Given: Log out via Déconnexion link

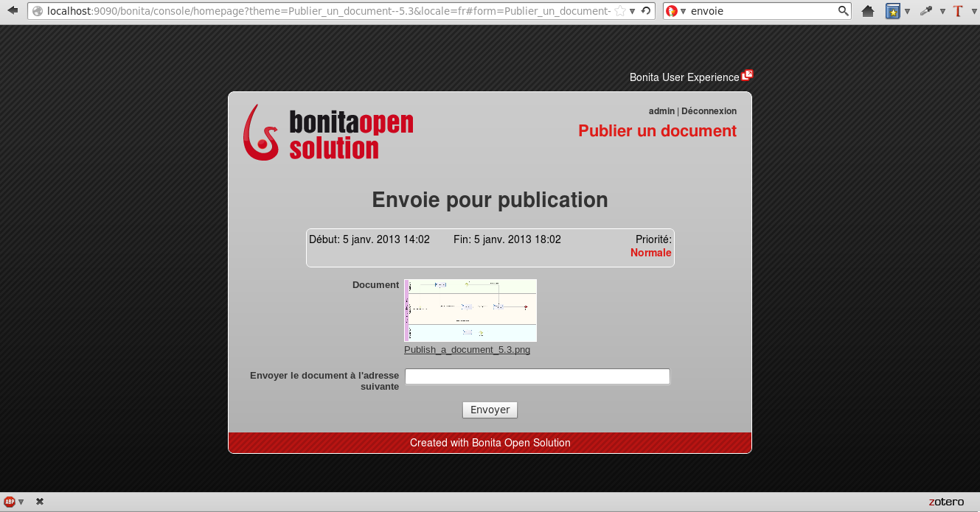Looking at the screenshot, I should pos(709,111).
